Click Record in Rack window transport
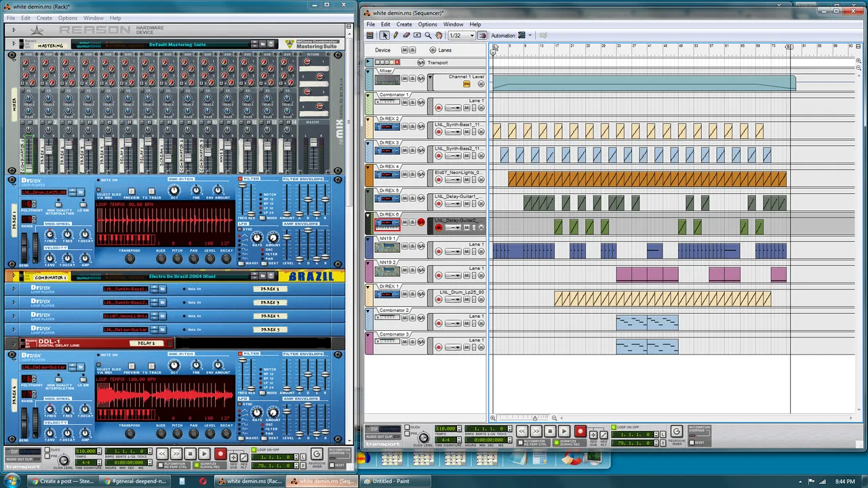 tap(220, 454)
